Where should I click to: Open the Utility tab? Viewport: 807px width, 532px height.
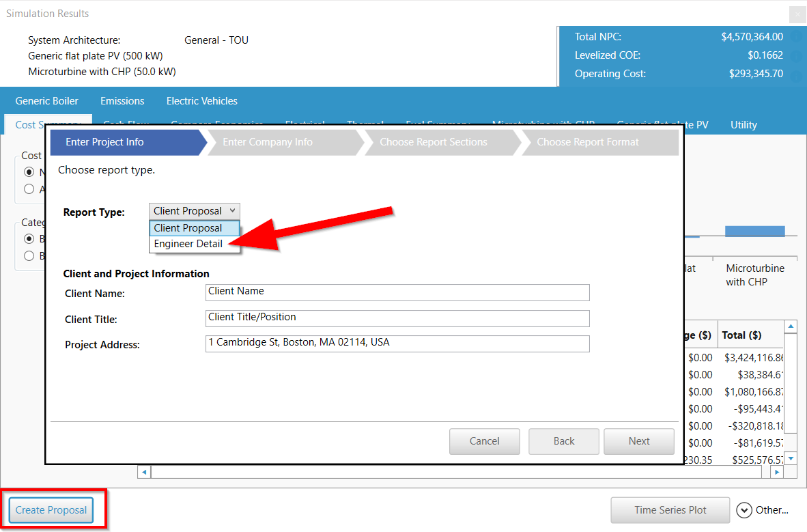coord(744,125)
